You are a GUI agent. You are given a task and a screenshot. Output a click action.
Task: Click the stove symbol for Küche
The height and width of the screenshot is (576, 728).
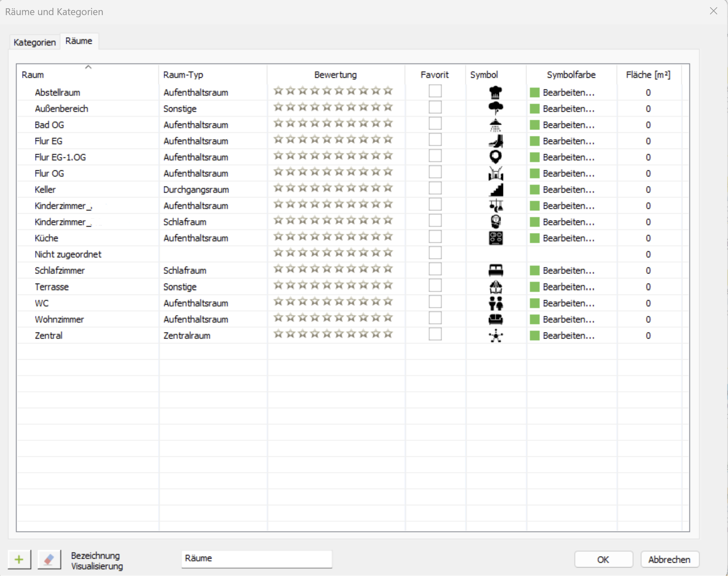click(496, 238)
